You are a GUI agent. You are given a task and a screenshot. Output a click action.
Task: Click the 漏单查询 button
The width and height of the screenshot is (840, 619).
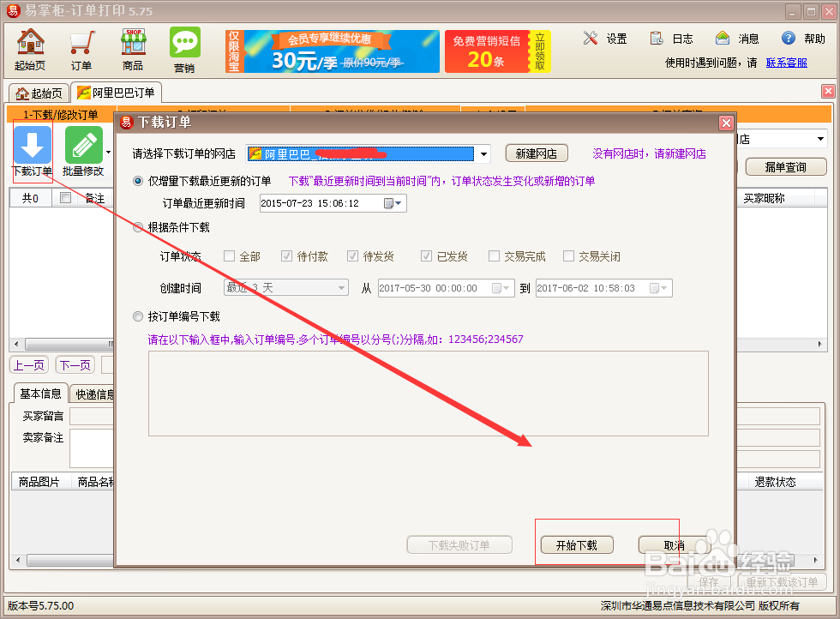click(x=785, y=167)
